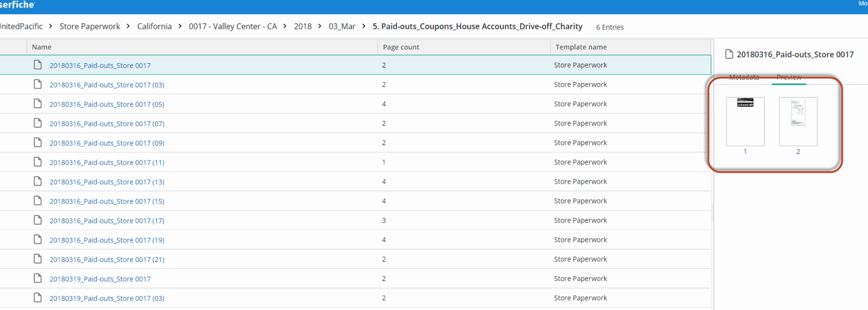The height and width of the screenshot is (310, 868).
Task: Expand chevron after California breadcrumb
Action: (x=180, y=26)
